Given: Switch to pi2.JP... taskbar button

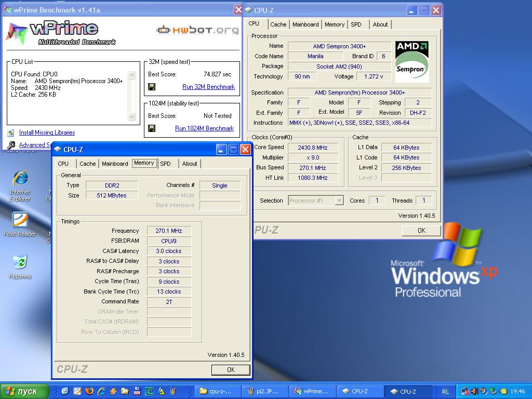Looking at the screenshot, I should pos(265,391).
